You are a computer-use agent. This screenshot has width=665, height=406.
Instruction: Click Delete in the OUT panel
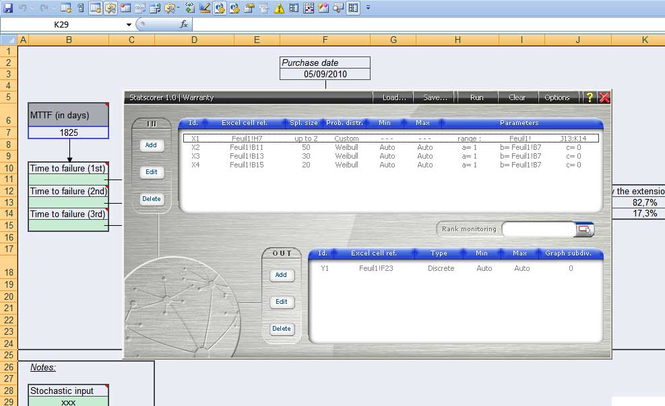[x=281, y=328]
